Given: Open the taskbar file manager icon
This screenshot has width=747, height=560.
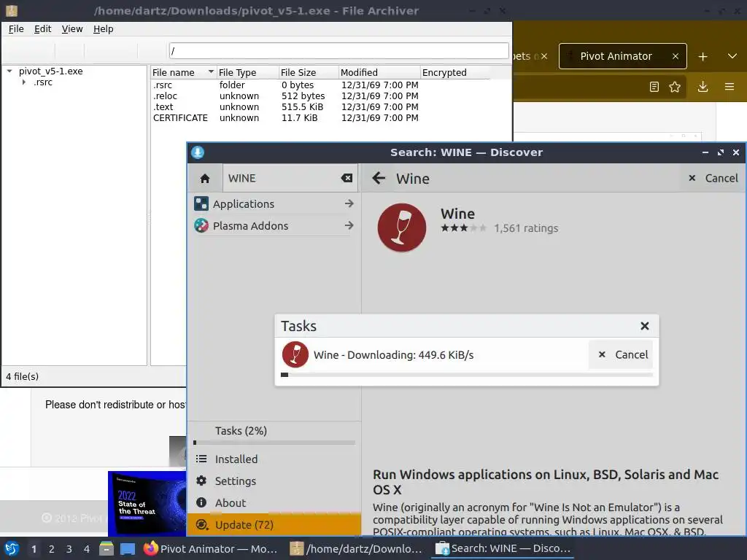Looking at the screenshot, I should click(107, 549).
